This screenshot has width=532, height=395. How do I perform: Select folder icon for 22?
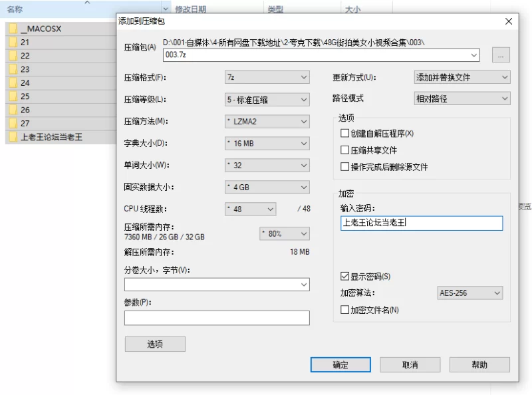click(13, 56)
